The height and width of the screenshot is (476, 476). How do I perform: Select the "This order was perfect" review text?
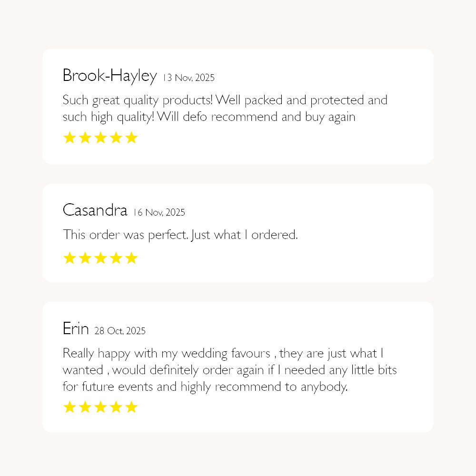point(180,235)
